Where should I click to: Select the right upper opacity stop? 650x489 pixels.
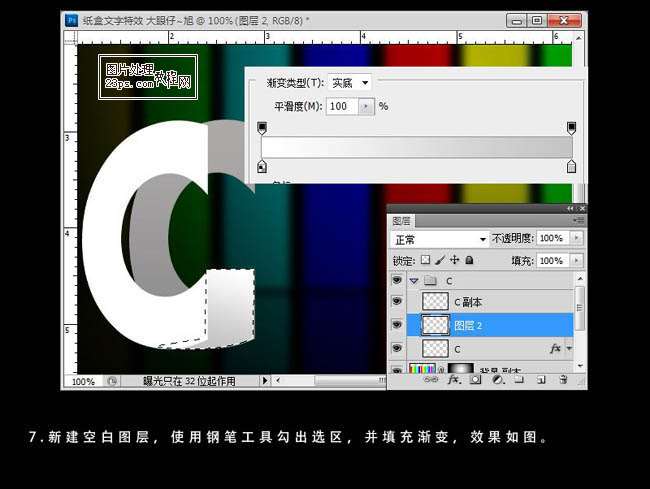[x=571, y=127]
